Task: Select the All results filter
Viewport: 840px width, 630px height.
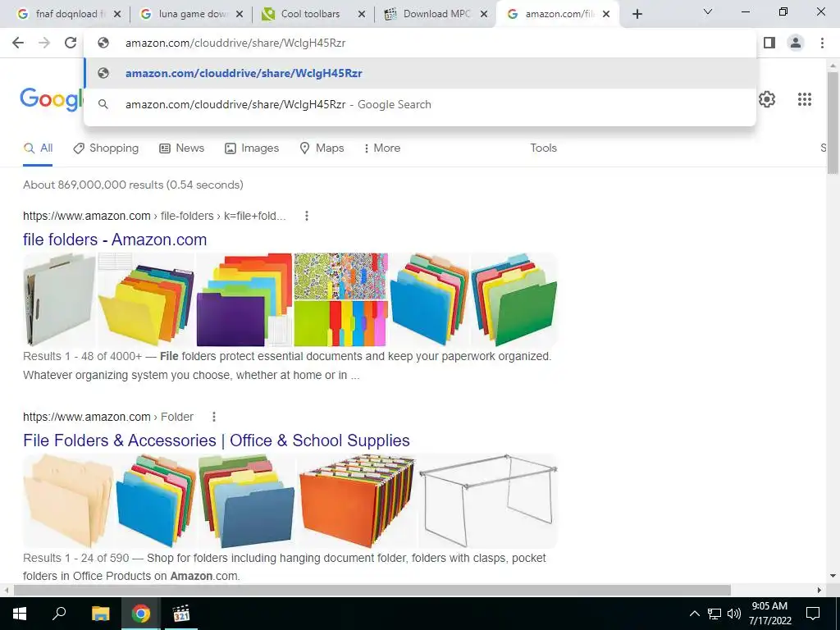Action: [38, 148]
